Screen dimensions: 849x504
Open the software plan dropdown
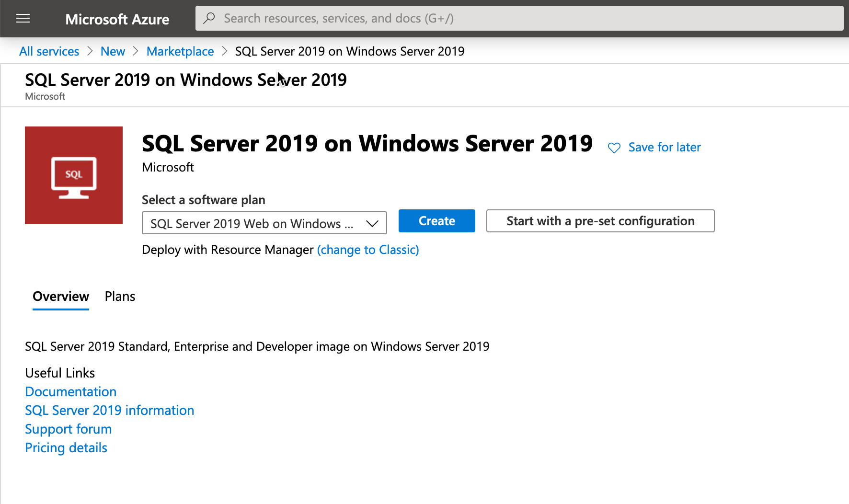pyautogui.click(x=264, y=223)
